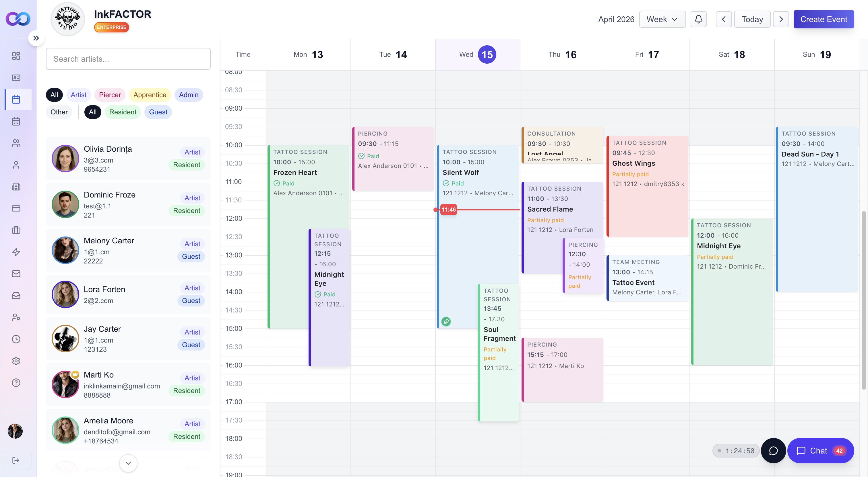This screenshot has height=477, width=868.
Task: Click the Create Event button
Action: coord(824,19)
